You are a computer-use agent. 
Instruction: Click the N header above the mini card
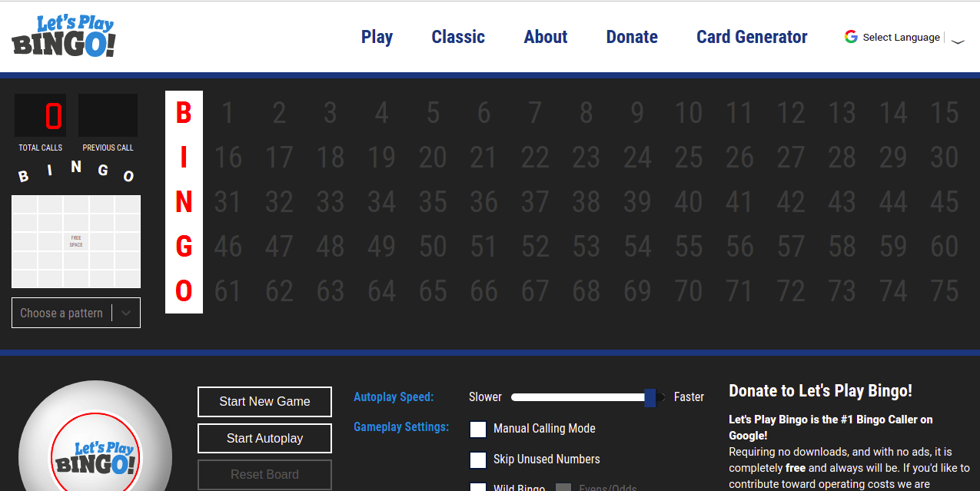(x=75, y=168)
